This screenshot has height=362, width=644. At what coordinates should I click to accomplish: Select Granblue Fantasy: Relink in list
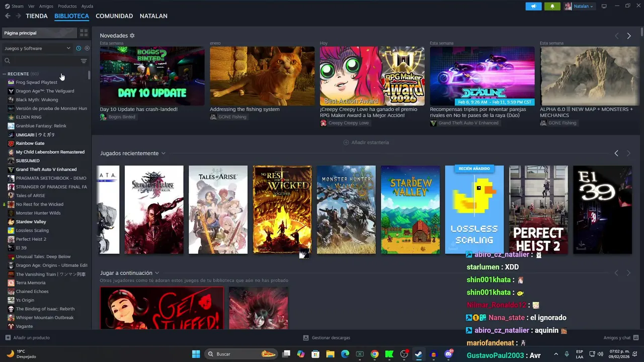click(x=41, y=126)
